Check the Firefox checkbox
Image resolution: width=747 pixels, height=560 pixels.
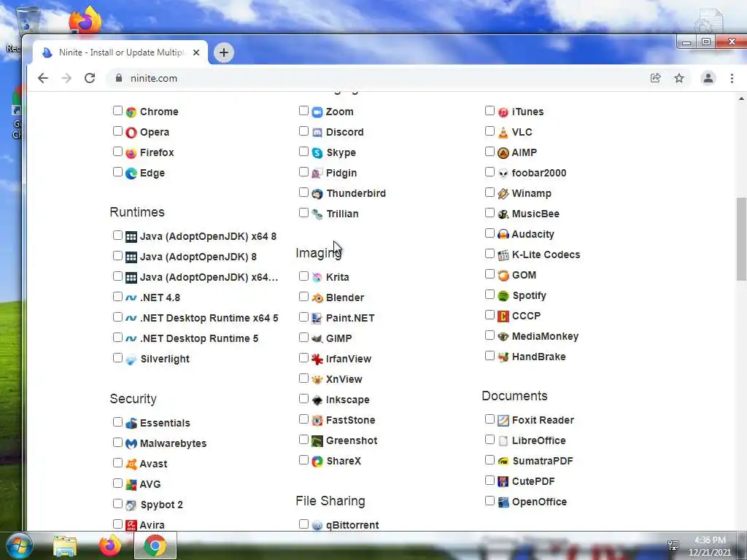(x=117, y=152)
